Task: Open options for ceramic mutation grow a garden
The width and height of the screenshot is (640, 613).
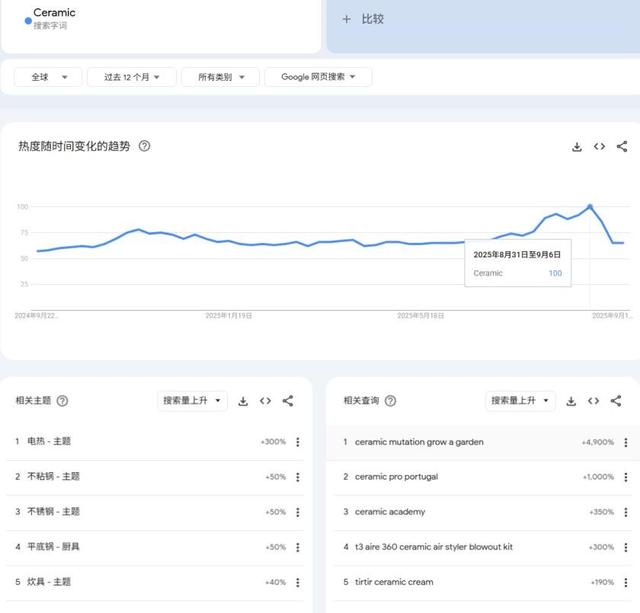Action: coord(626,442)
